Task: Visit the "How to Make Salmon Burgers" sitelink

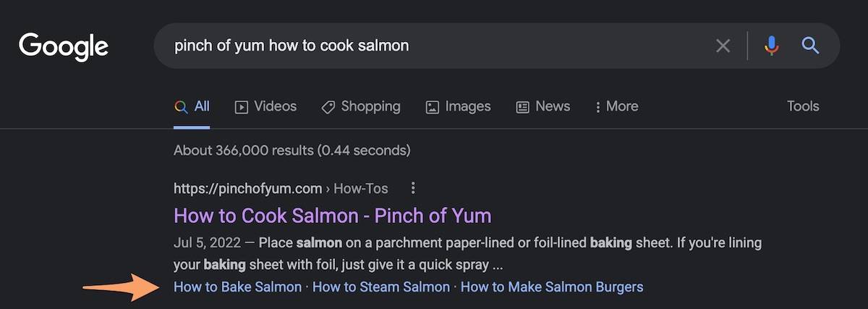Action: click(552, 287)
